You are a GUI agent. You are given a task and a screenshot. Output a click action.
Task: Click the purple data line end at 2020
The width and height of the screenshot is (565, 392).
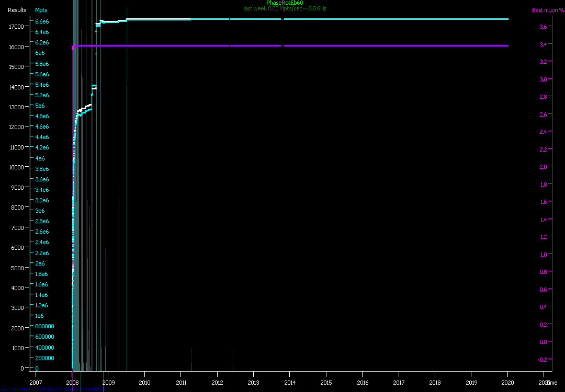click(507, 46)
